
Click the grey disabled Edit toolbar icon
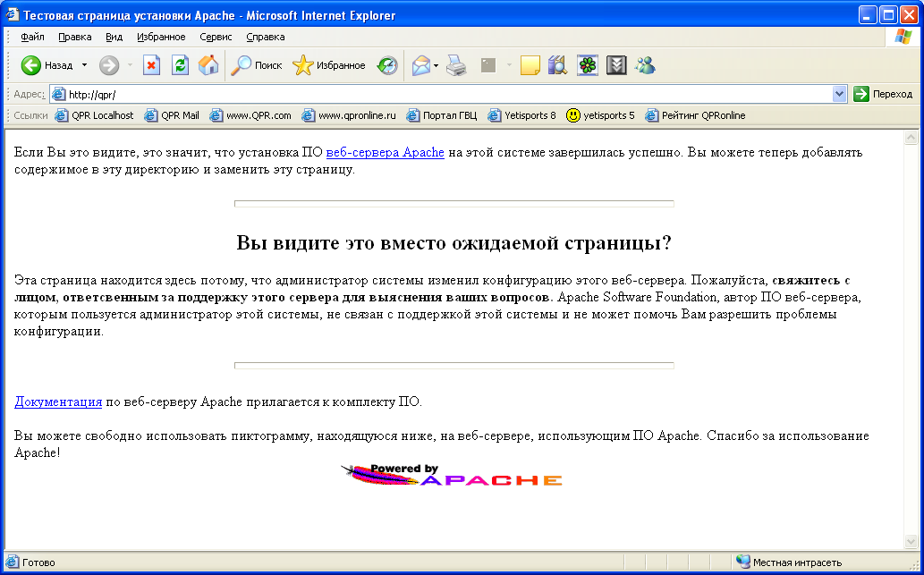tap(487, 65)
